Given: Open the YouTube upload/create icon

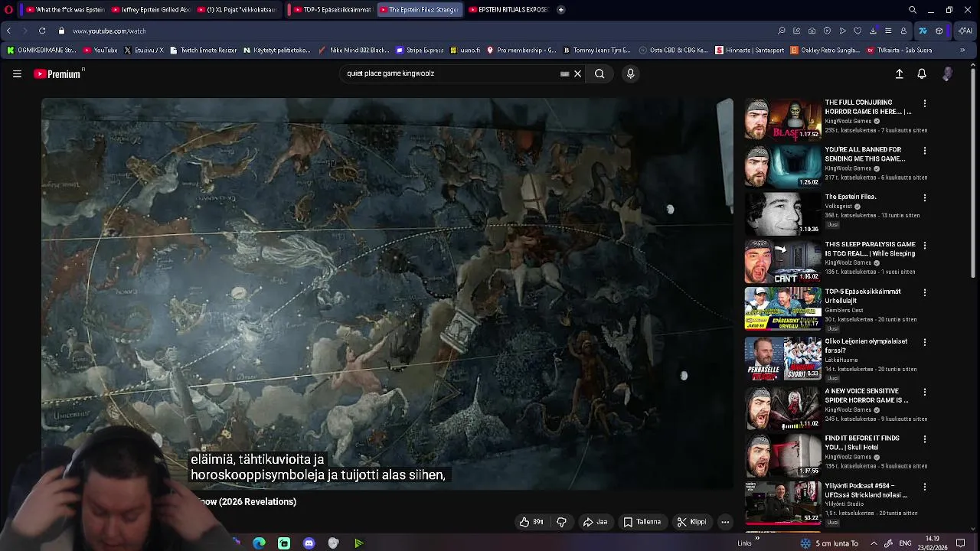Looking at the screenshot, I should [899, 73].
